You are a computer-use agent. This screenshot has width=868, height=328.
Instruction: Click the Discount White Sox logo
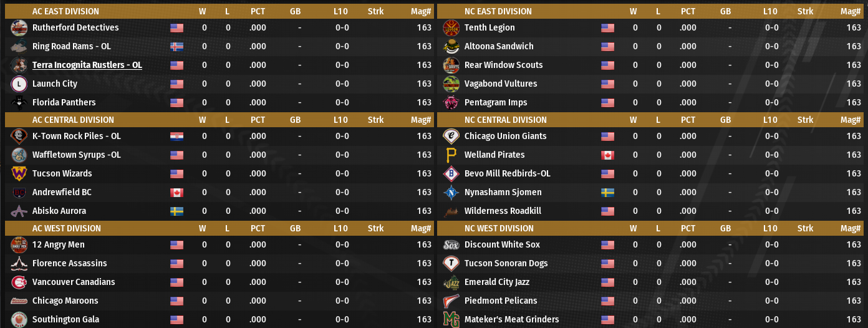click(451, 245)
